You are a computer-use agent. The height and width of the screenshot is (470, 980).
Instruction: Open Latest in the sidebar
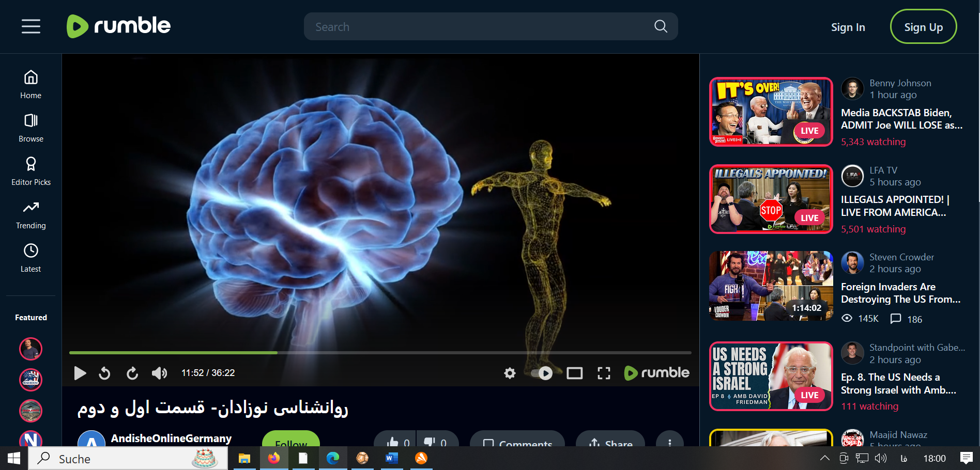pos(31,258)
